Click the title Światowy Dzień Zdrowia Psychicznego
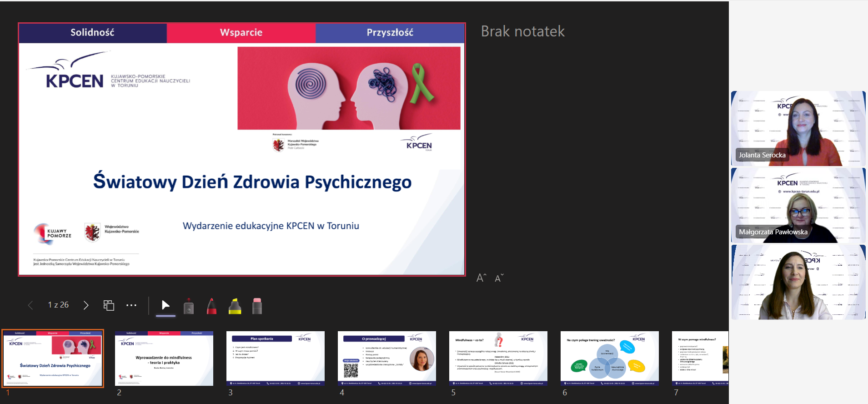This screenshot has width=868, height=404. click(x=252, y=182)
